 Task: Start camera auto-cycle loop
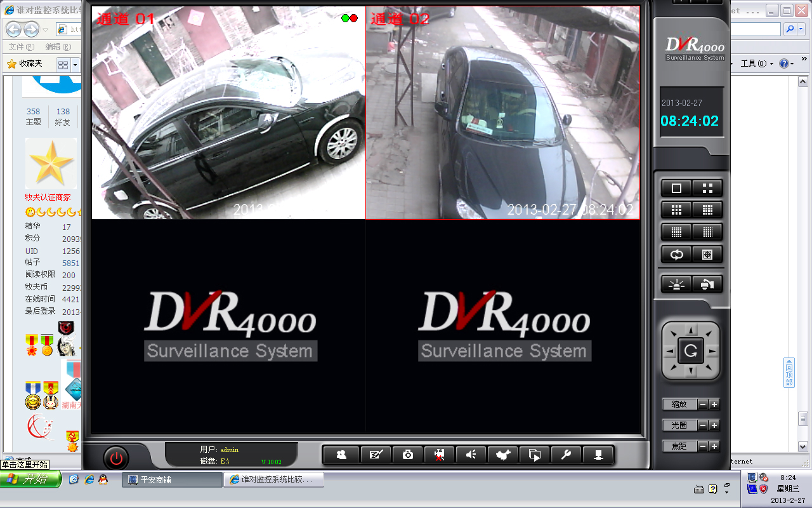[x=676, y=255]
